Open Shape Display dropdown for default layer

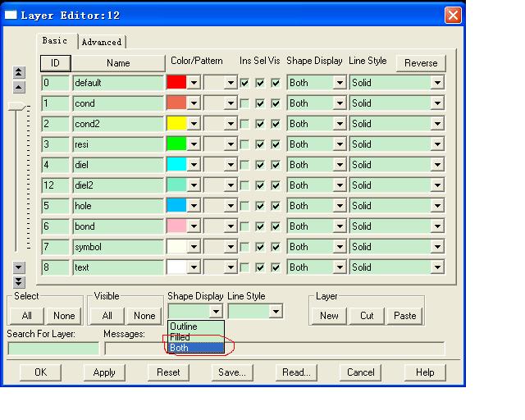click(x=340, y=83)
